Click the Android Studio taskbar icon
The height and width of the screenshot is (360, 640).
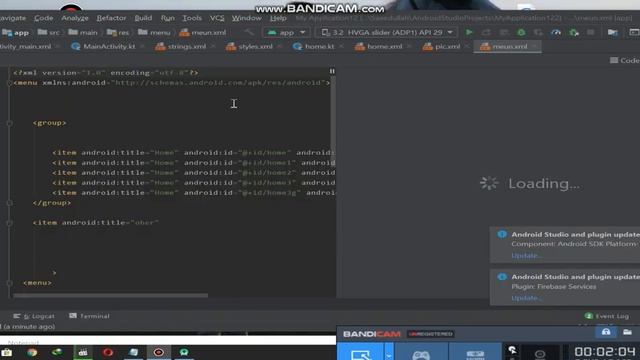click(x=184, y=352)
